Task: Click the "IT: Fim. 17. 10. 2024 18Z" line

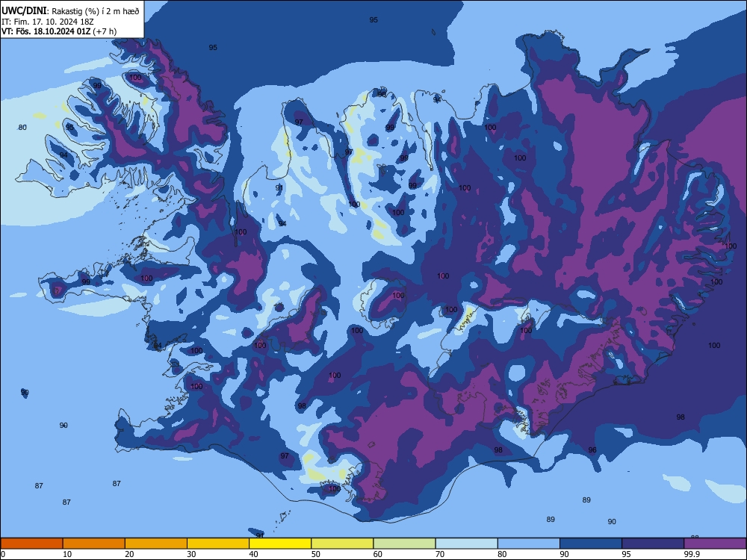Action: coord(47,22)
